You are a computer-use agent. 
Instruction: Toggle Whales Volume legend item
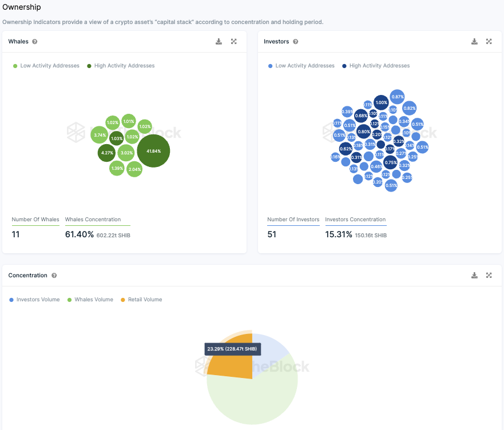(x=90, y=300)
